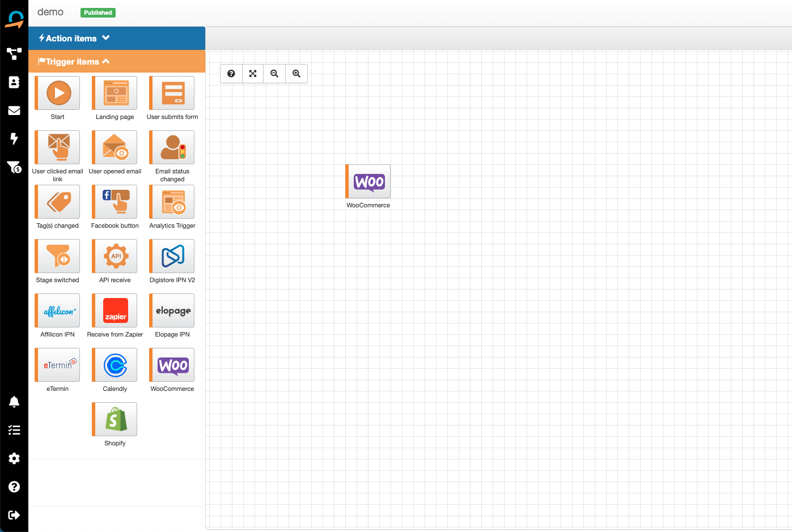This screenshot has height=532, width=792.
Task: Select Receive from Zapier trigger
Action: [x=115, y=311]
